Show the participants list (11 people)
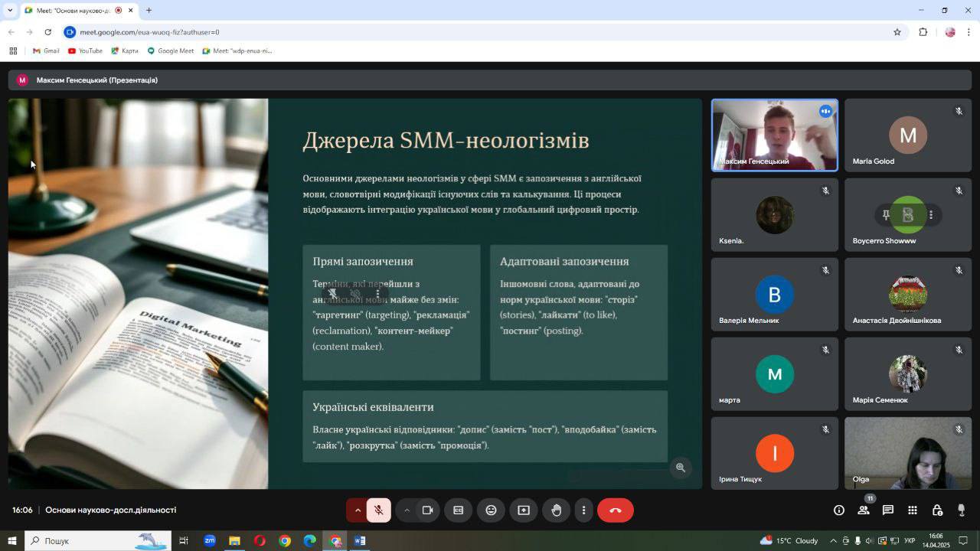 [x=864, y=510]
